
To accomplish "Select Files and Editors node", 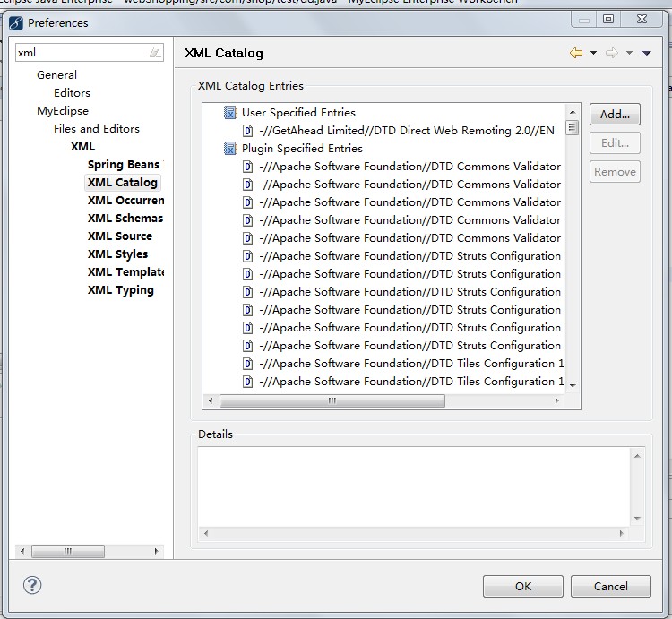I will [97, 129].
